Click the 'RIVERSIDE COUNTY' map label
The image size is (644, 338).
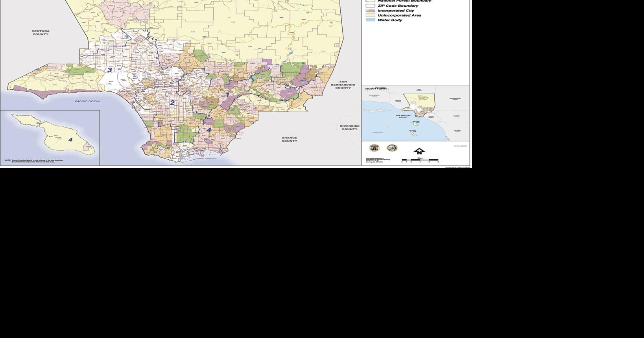pyautogui.click(x=349, y=127)
